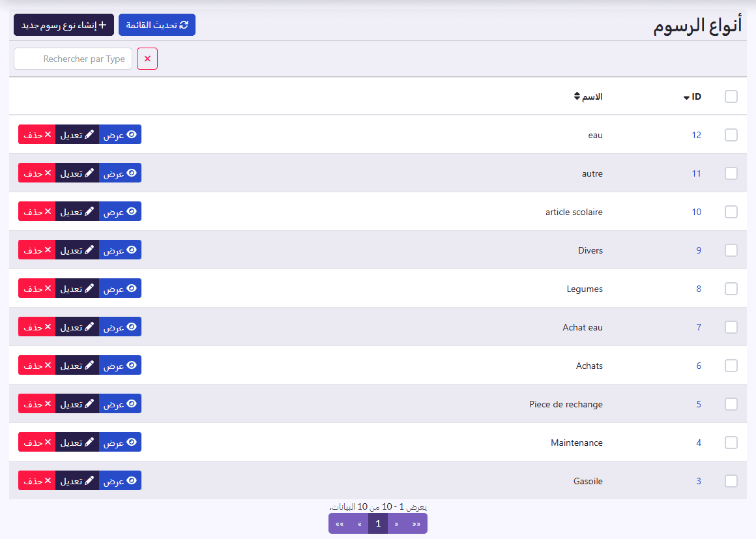This screenshot has height=539, width=756.
Task: Toggle the select-all checkbox in header
Action: point(731,96)
